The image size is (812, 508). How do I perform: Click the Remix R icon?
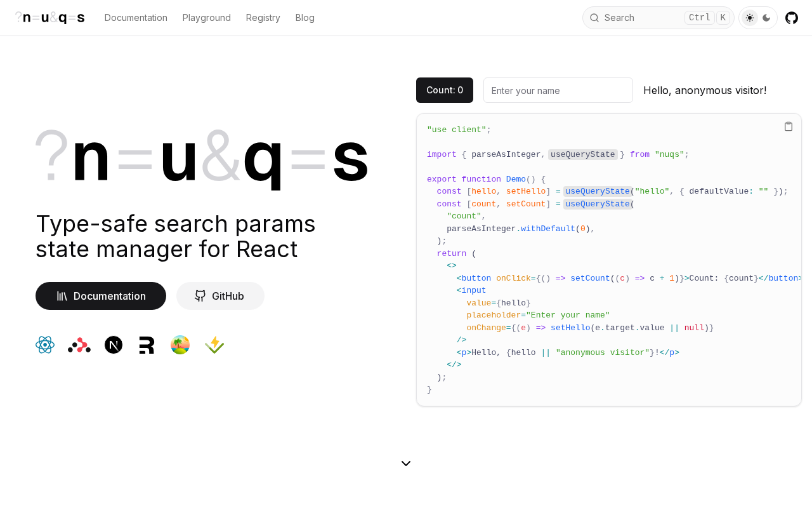pos(147,345)
